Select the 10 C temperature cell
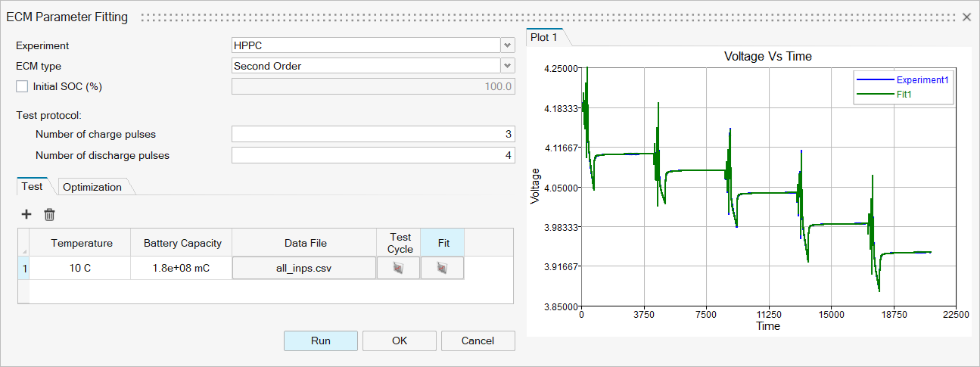 coord(82,269)
